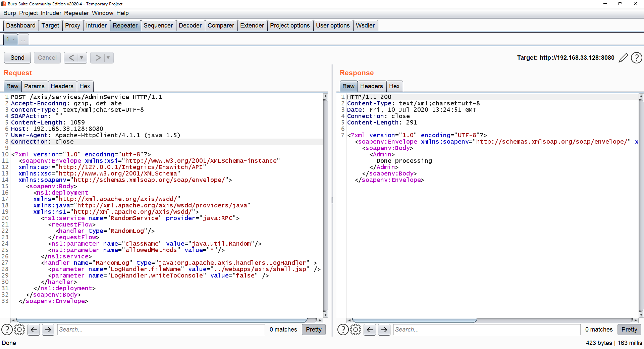Viewport: 644px width, 349px height.
Task: Open request search help icon
Action: point(7,330)
